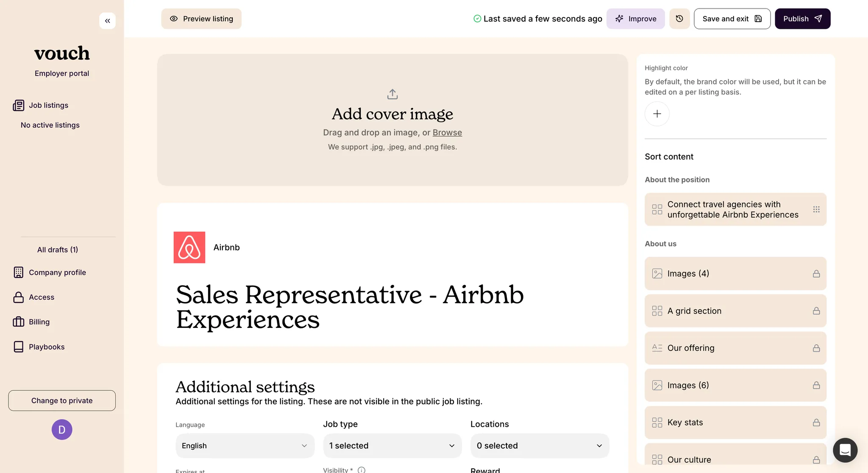The width and height of the screenshot is (868, 473).
Task: Click lock icon on Images (6) row
Action: pos(816,385)
